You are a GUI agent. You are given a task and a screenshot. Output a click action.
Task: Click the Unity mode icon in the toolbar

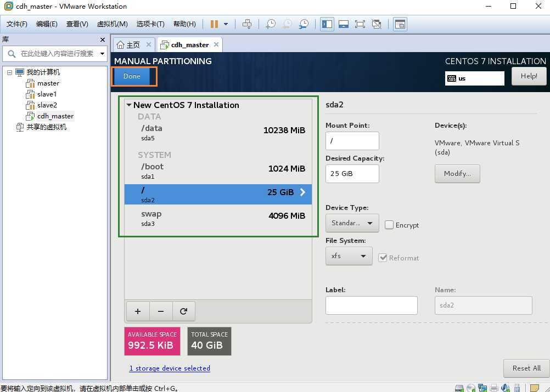click(377, 24)
